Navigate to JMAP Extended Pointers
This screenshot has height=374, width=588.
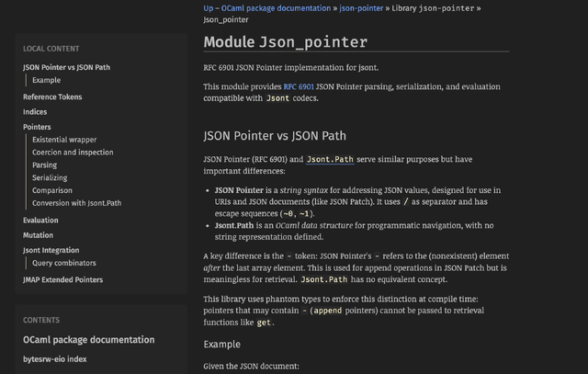coord(62,279)
